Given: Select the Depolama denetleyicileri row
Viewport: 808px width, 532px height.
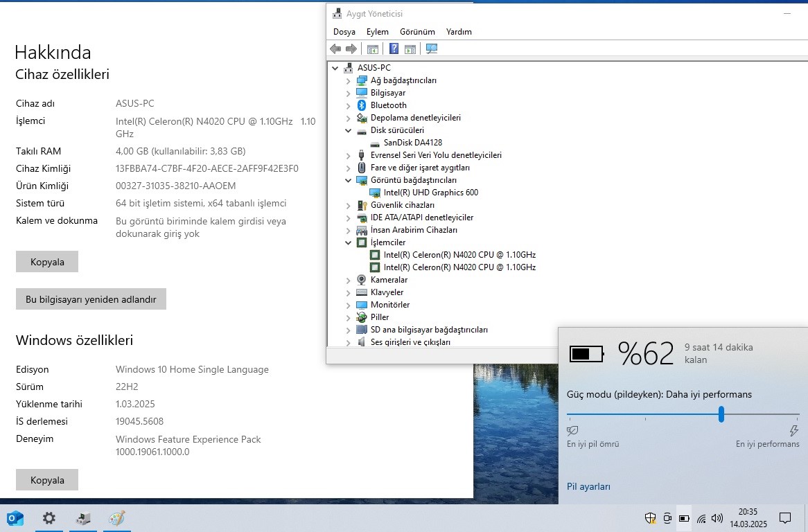Looking at the screenshot, I should click(x=415, y=118).
